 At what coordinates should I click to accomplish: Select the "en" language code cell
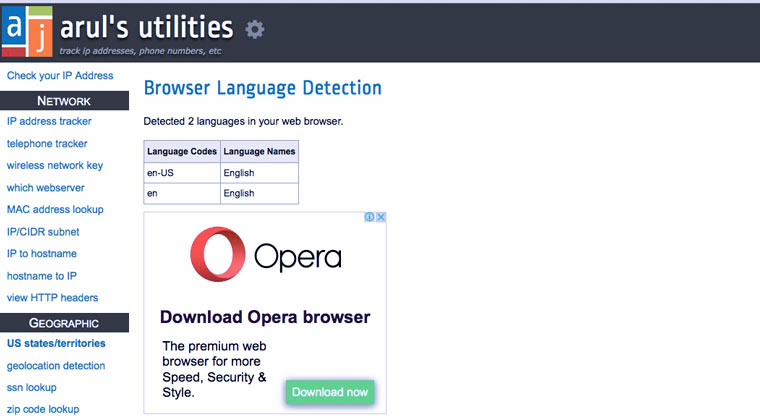coord(182,193)
